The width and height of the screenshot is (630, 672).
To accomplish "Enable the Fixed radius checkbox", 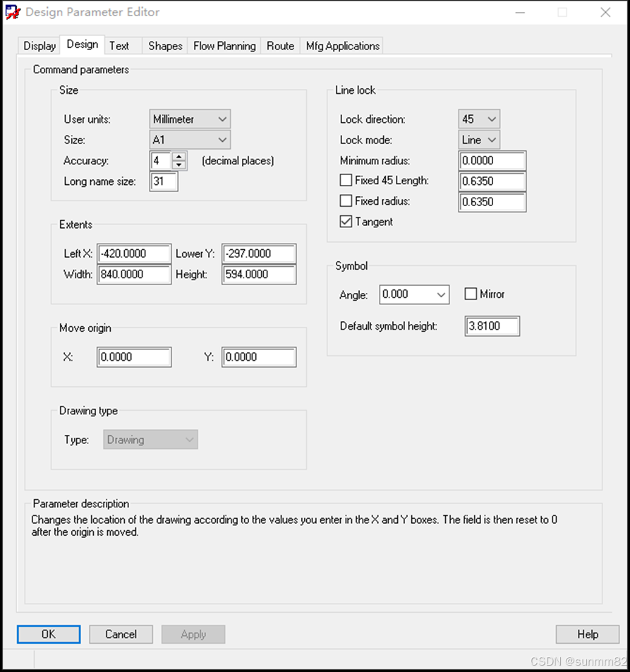I will click(x=346, y=201).
